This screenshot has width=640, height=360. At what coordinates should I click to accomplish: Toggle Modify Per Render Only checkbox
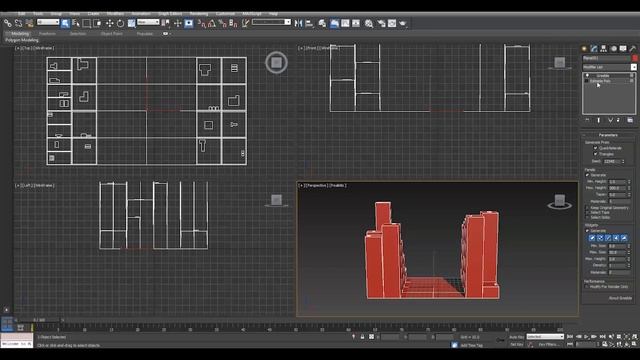click(x=587, y=287)
